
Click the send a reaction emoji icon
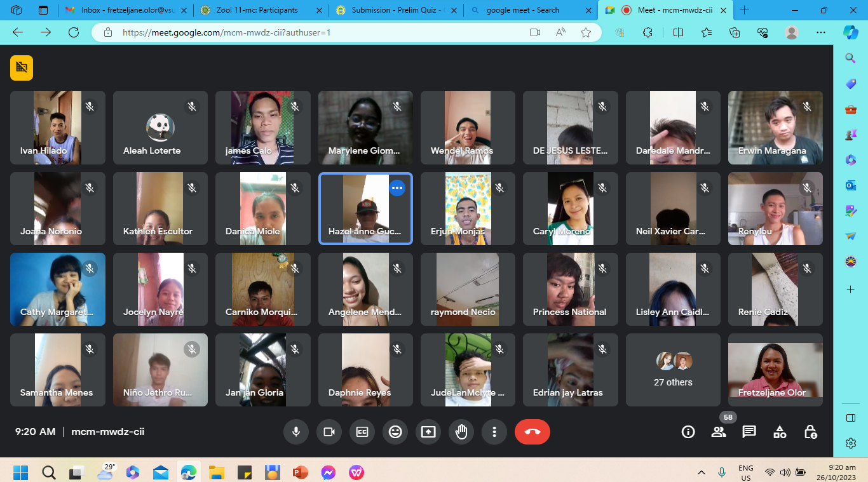tap(395, 432)
